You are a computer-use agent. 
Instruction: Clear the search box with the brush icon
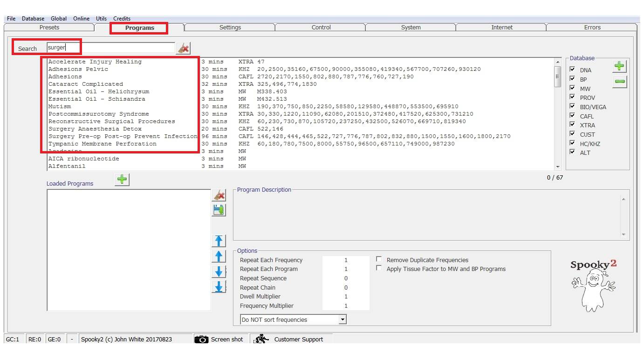[x=183, y=48]
